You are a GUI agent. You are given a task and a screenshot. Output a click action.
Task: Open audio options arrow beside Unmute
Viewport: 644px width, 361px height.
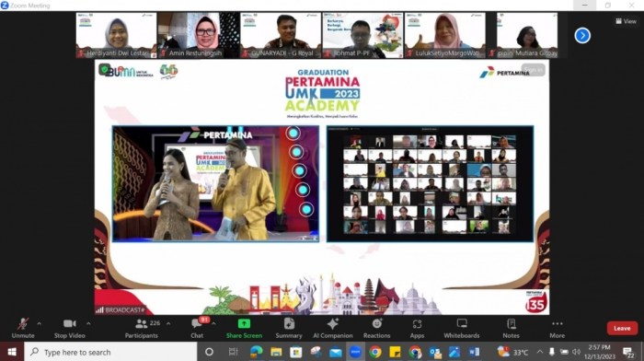click(39, 324)
